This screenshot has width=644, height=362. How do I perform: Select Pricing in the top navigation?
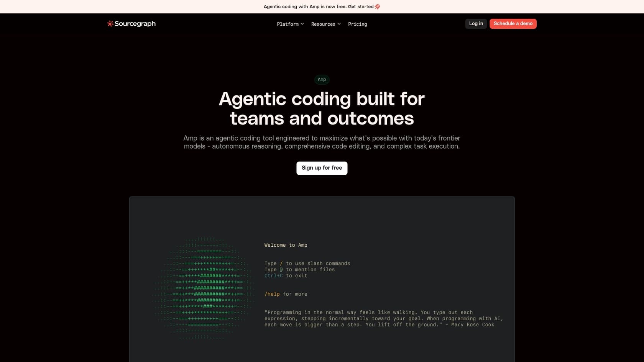tap(357, 24)
